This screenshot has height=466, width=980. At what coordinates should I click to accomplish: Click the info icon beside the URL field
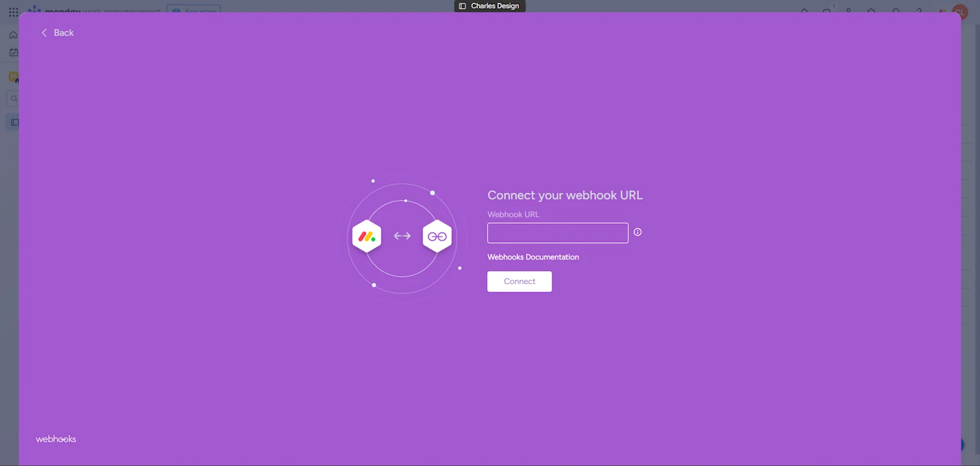tap(638, 232)
